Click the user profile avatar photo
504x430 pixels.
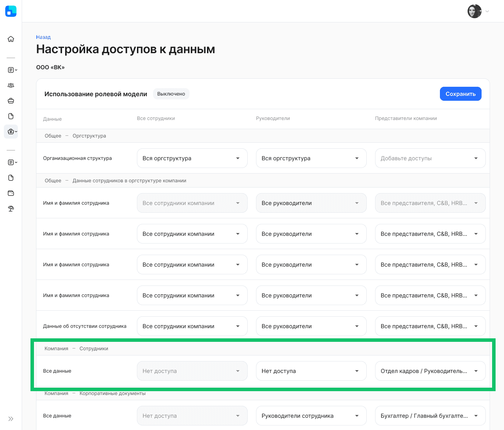474,11
